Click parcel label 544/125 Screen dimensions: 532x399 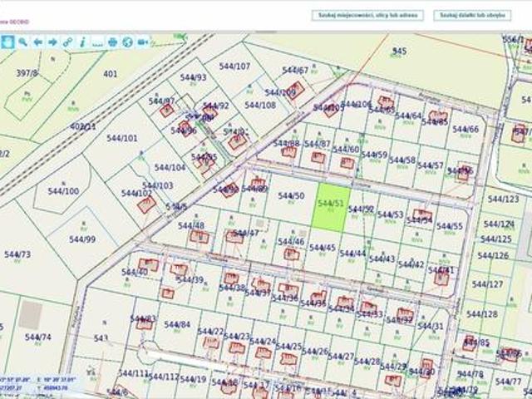(x=496, y=239)
